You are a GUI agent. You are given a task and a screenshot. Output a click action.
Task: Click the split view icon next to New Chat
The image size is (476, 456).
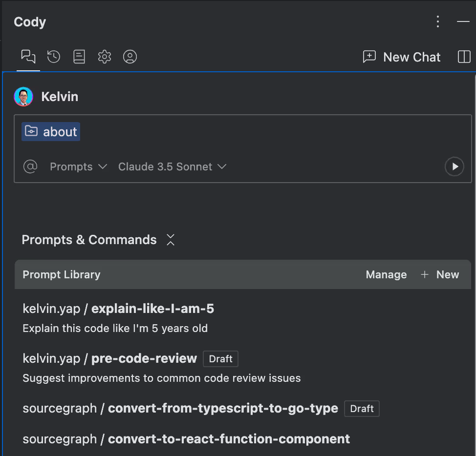[463, 57]
